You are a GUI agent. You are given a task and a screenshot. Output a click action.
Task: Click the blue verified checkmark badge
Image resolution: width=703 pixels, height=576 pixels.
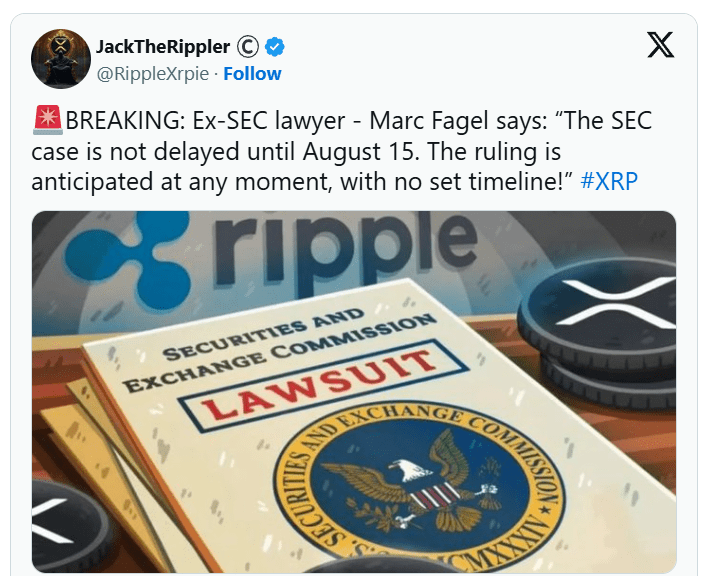click(274, 47)
